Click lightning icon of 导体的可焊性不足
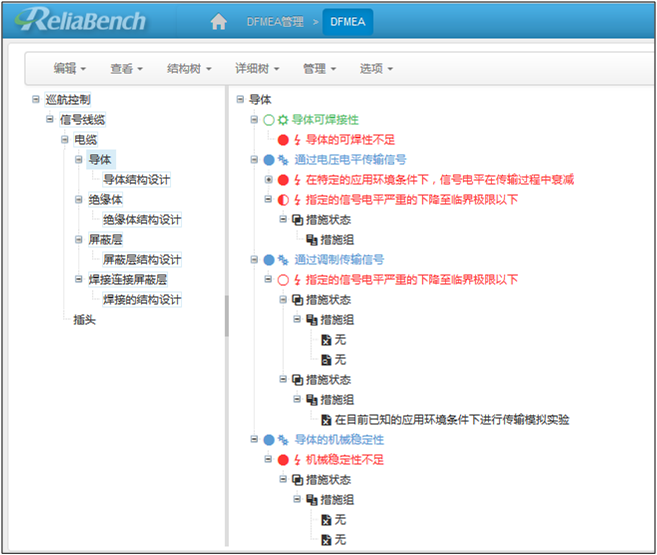Screen dimensions: 657x555 point(297,140)
